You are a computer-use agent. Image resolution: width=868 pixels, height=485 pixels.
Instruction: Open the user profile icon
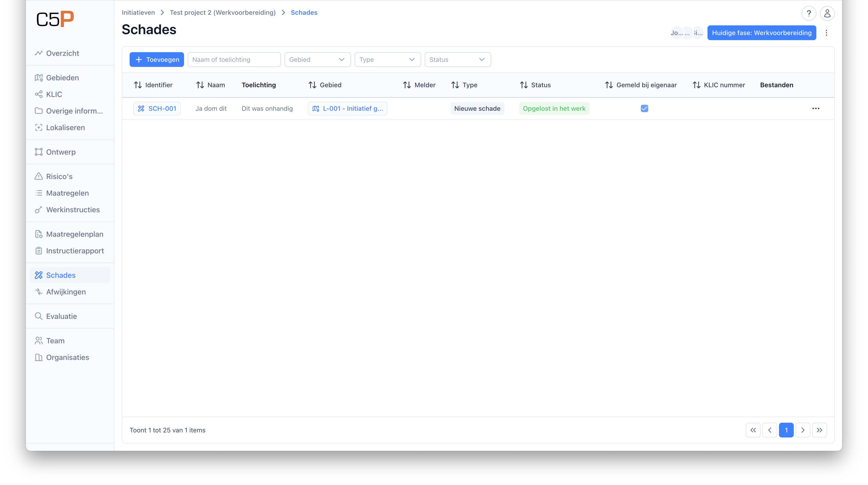(827, 13)
